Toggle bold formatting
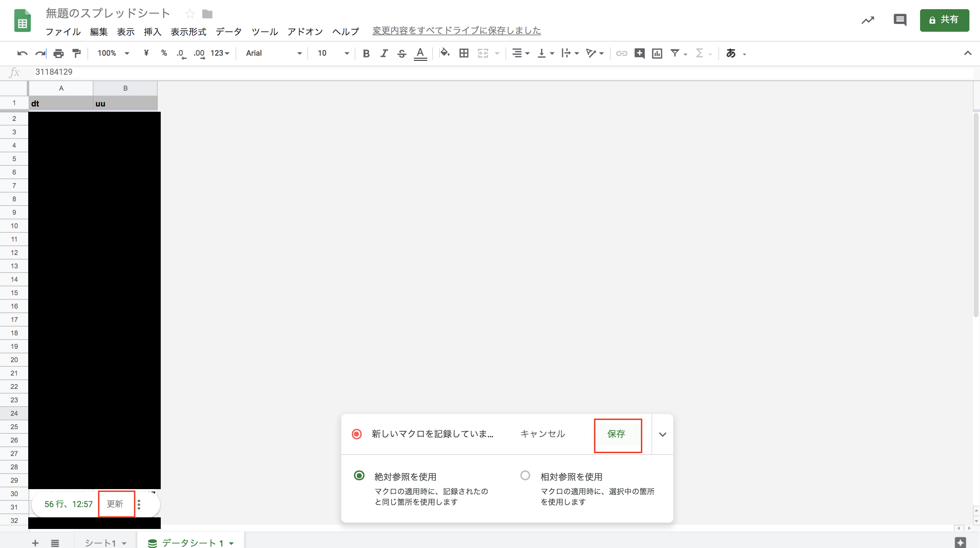Image resolution: width=980 pixels, height=548 pixels. click(x=366, y=53)
